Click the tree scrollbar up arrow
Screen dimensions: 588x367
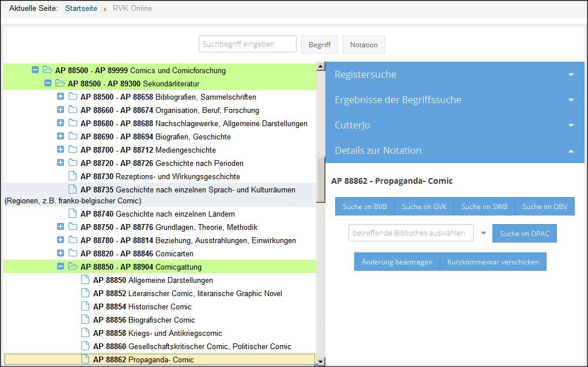point(320,67)
